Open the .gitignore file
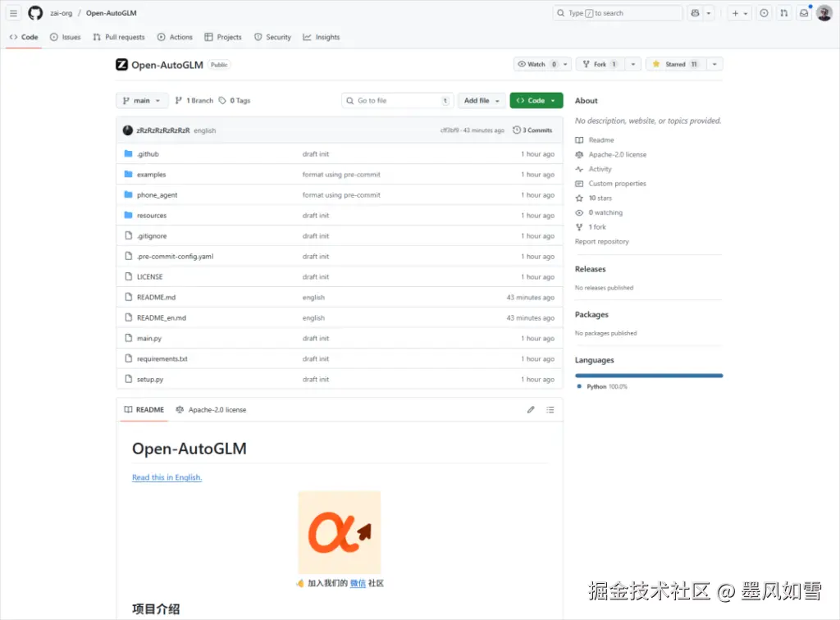Image resolution: width=840 pixels, height=620 pixels. 152,236
